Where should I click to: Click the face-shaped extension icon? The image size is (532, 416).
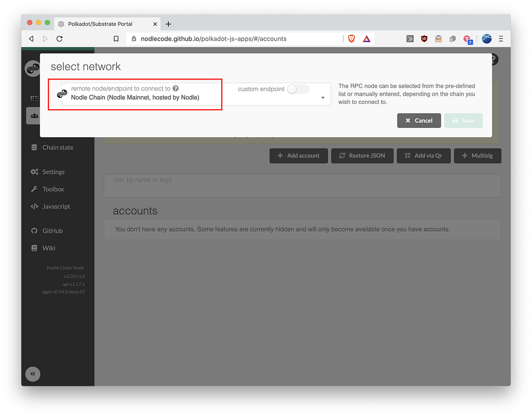[438, 38]
